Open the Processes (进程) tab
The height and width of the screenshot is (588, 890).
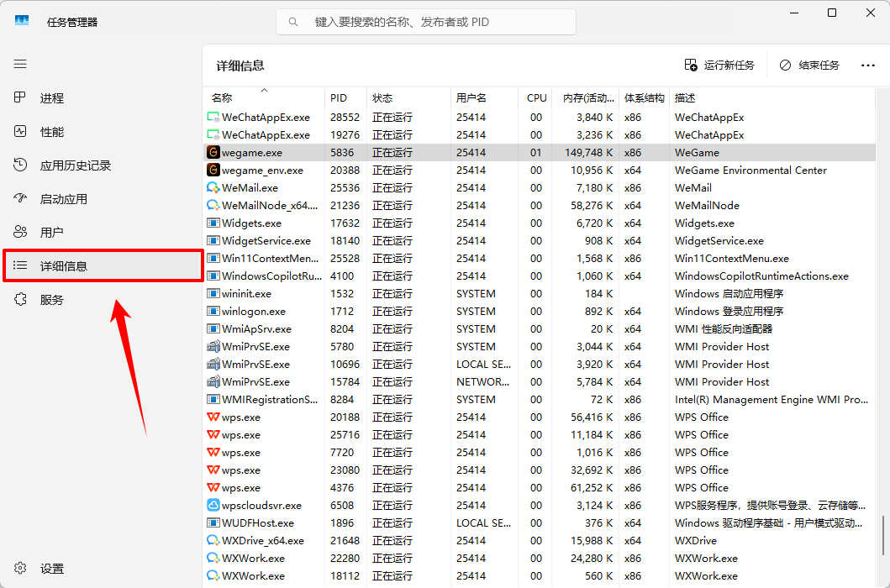coord(103,98)
